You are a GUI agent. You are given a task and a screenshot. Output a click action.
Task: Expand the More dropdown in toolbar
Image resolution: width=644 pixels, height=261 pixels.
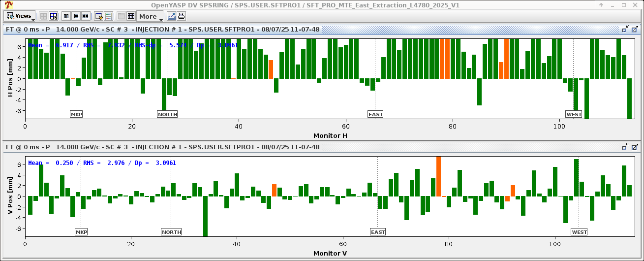coord(151,16)
